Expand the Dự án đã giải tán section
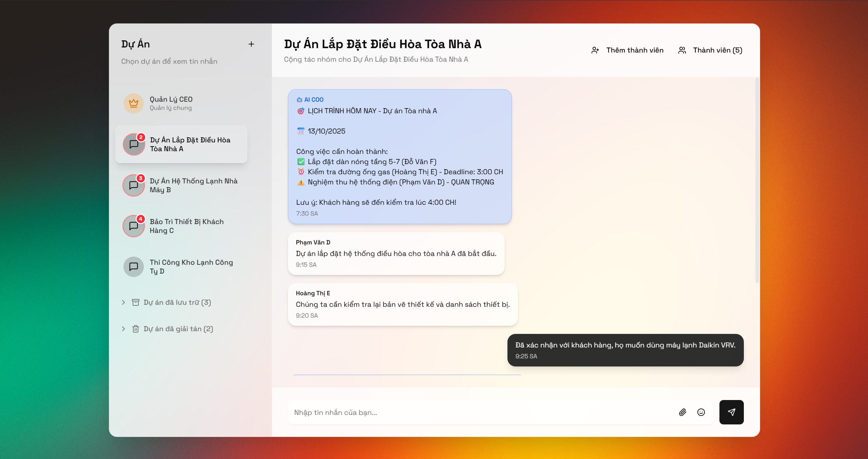Image resolution: width=868 pixels, height=459 pixels. point(123,328)
